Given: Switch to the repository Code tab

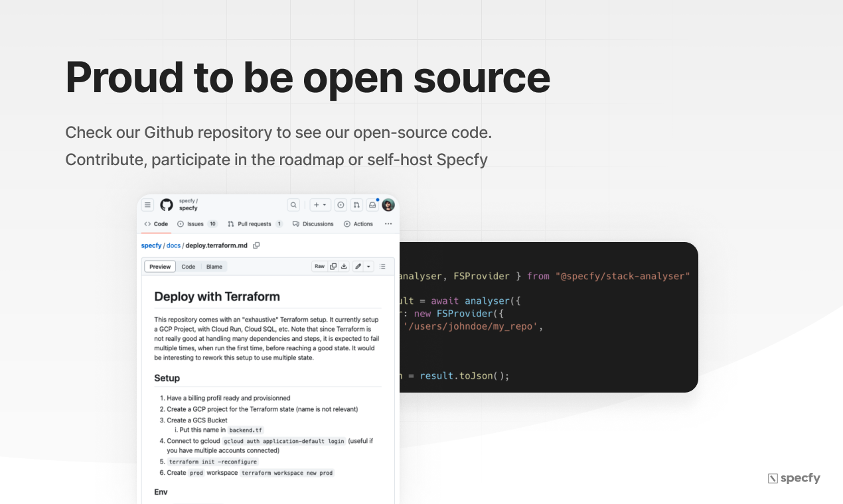Looking at the screenshot, I should [x=156, y=224].
